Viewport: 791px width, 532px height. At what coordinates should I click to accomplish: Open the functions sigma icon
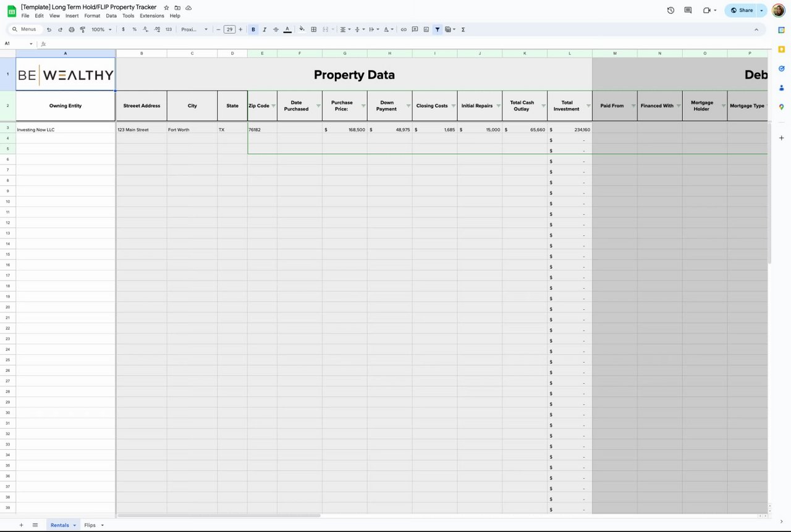click(x=463, y=30)
